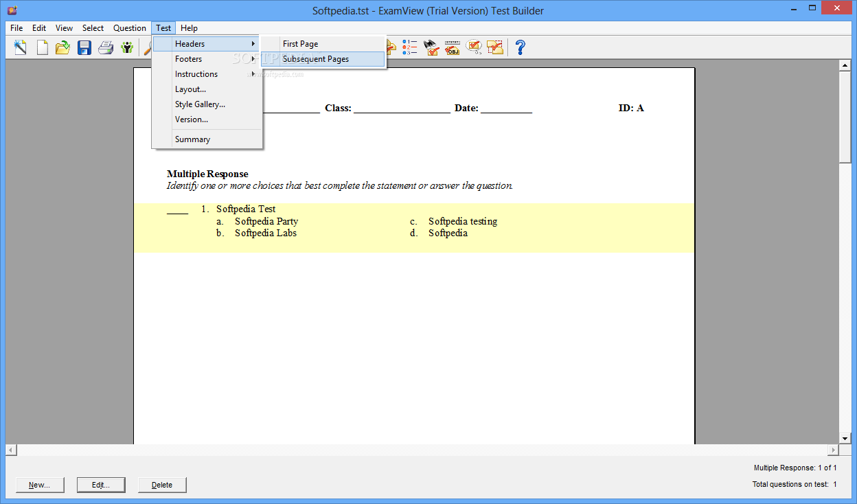Click the dashed selection checkmark icon

495,47
